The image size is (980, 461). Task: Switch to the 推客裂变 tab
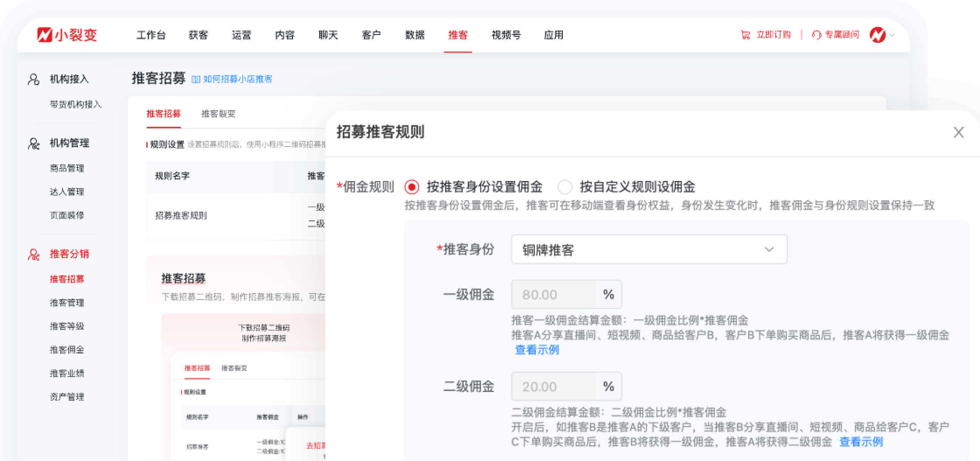coord(218,114)
